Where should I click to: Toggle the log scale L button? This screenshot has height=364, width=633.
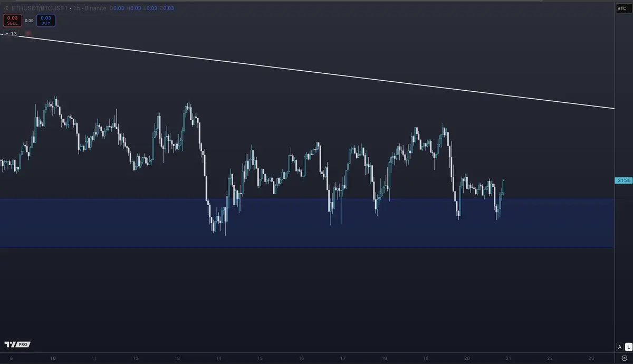coord(628,347)
